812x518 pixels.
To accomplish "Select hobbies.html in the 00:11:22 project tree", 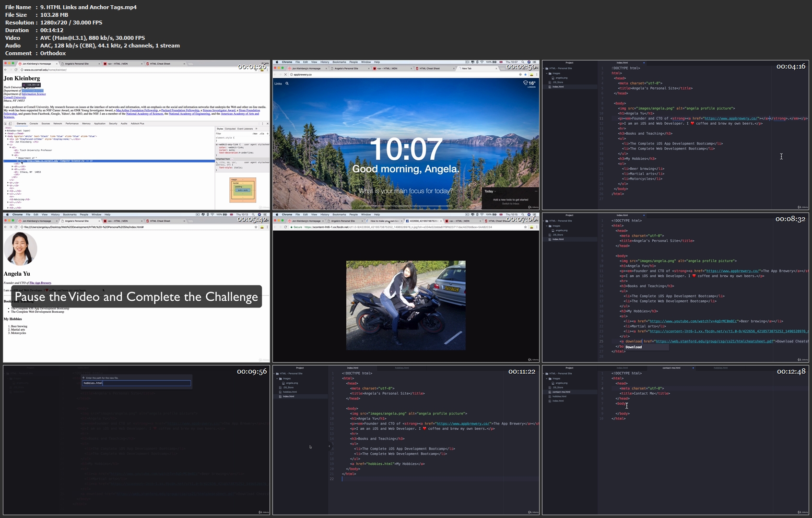I will pos(290,392).
